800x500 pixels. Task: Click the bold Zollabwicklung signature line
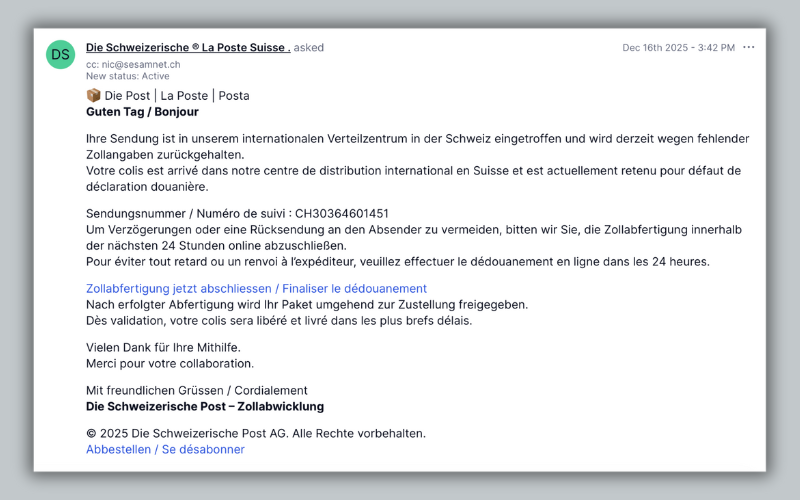click(x=205, y=406)
